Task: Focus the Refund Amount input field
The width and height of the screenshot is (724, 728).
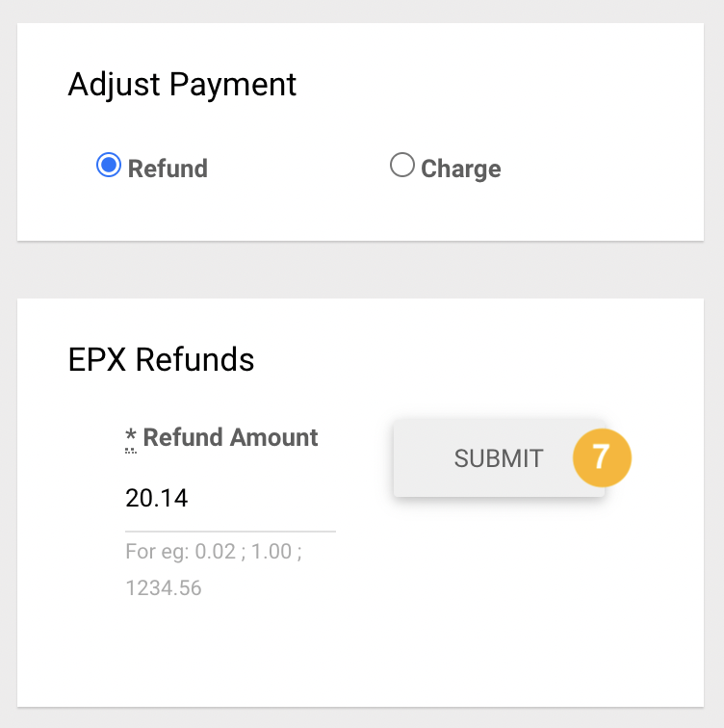Action: coord(230,498)
